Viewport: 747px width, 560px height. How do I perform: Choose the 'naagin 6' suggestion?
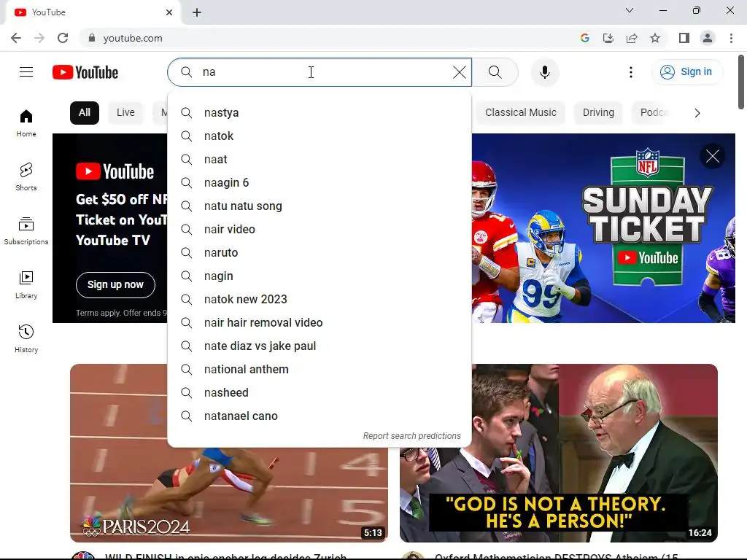tap(320, 183)
